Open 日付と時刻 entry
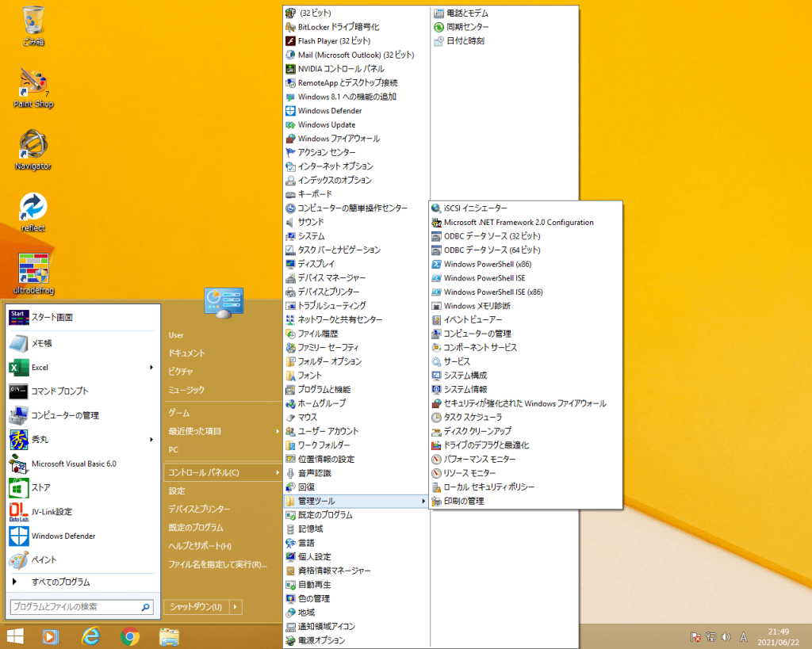 (505, 41)
